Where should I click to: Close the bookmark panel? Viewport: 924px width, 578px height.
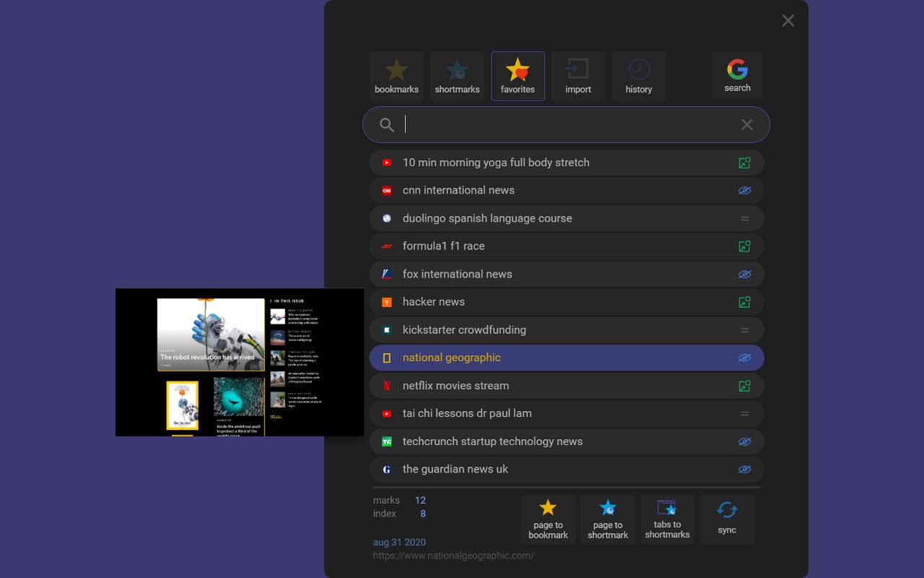pos(788,21)
